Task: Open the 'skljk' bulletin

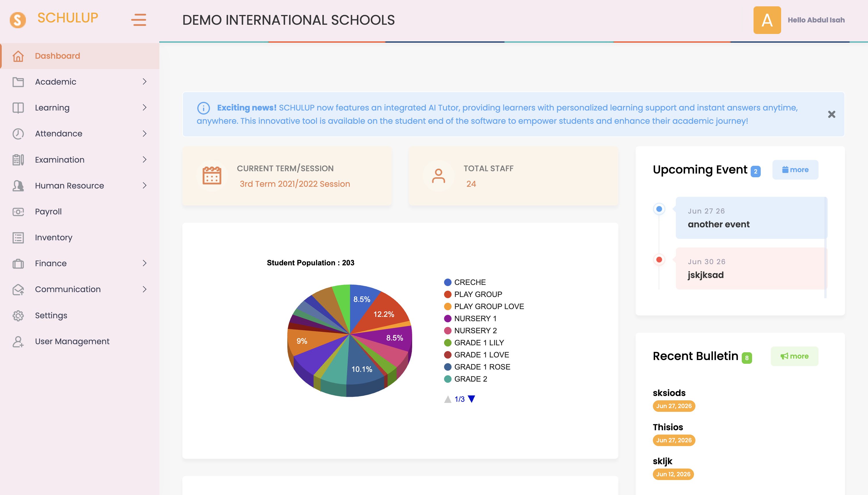Action: pyautogui.click(x=662, y=461)
